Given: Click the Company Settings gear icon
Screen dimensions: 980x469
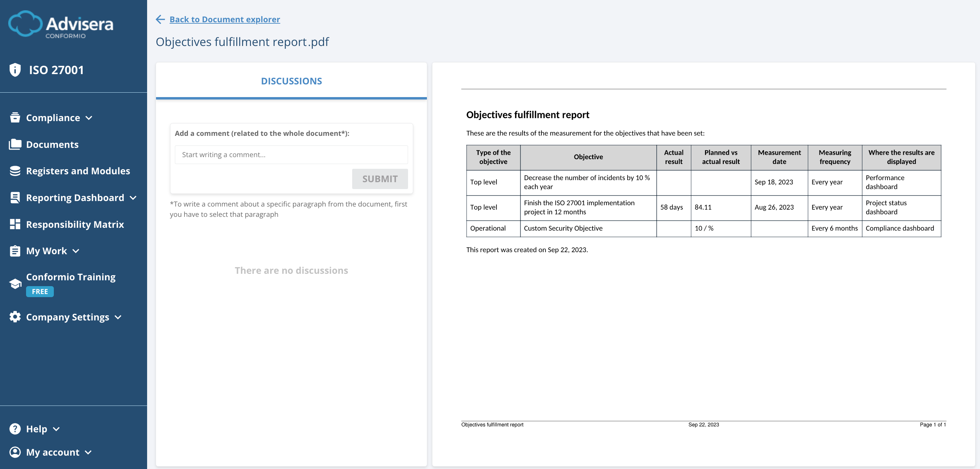Looking at the screenshot, I should click(x=14, y=317).
